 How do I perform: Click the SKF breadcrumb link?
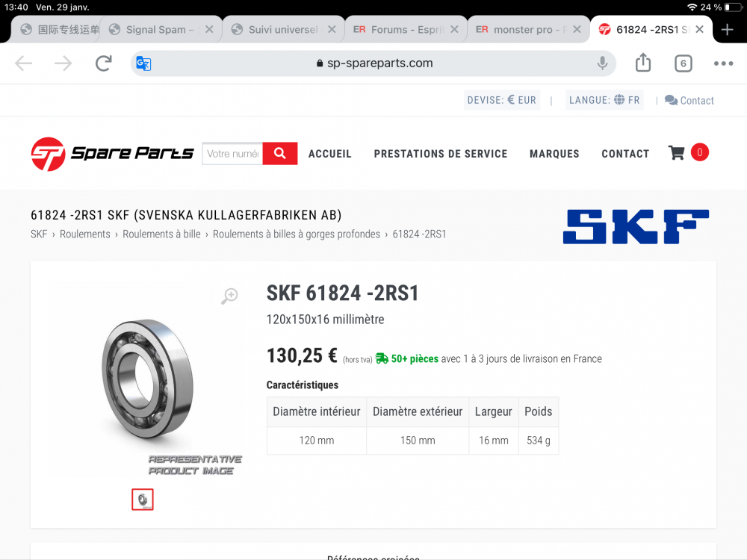(x=39, y=234)
